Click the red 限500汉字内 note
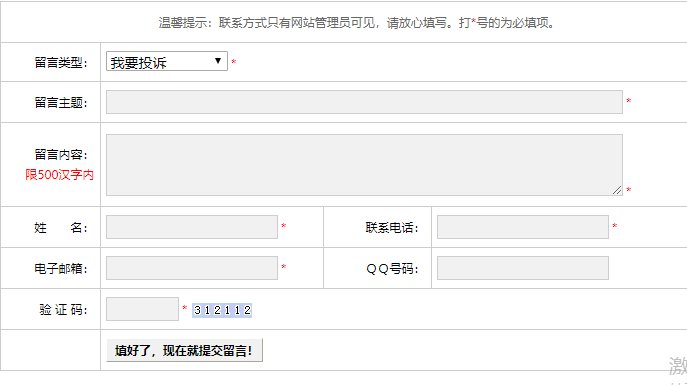The width and height of the screenshot is (687, 385). coord(60,175)
